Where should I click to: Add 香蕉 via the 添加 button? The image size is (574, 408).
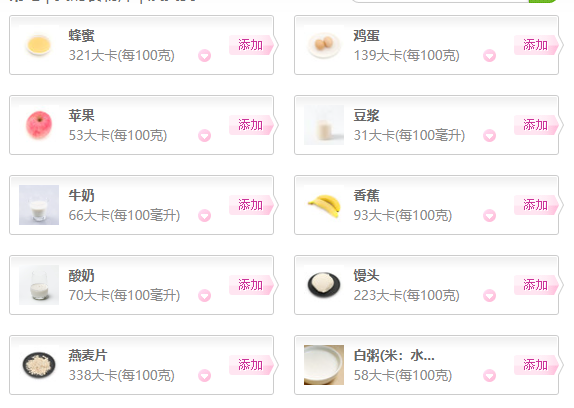tap(536, 205)
